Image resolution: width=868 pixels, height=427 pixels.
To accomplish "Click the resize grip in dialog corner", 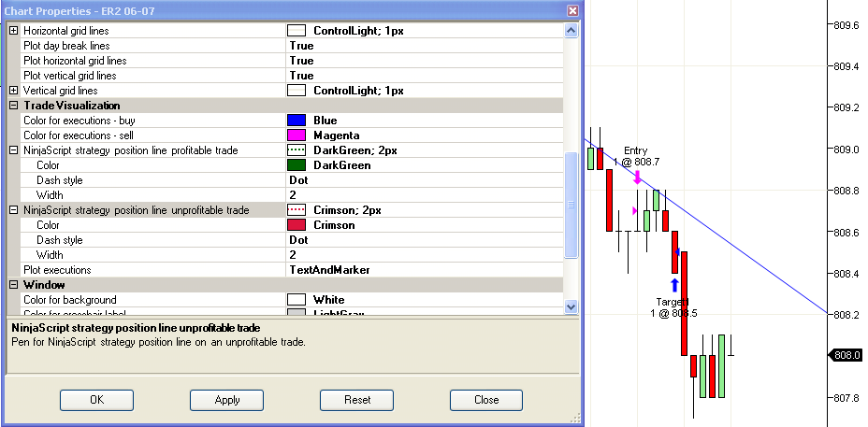I will tap(574, 419).
